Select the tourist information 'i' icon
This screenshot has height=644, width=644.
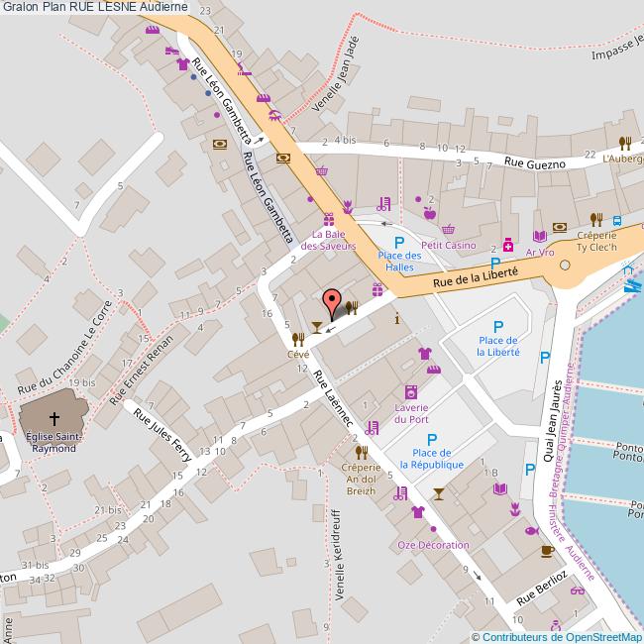tap(396, 319)
